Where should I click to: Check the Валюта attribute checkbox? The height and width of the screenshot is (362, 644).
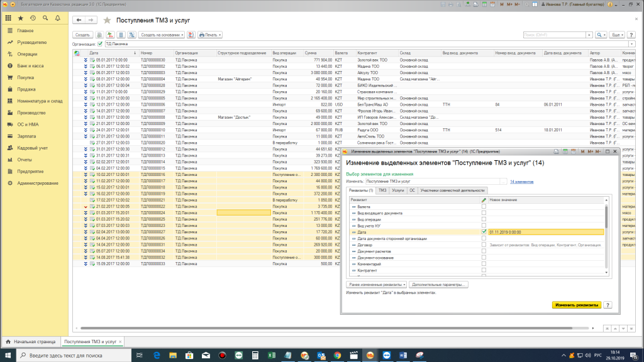pos(484,206)
